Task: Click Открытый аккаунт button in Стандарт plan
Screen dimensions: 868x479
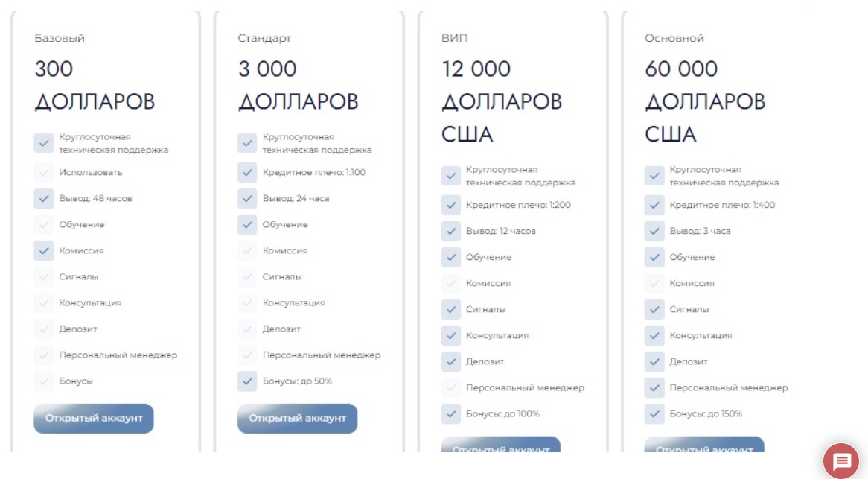Action: pyautogui.click(x=297, y=418)
